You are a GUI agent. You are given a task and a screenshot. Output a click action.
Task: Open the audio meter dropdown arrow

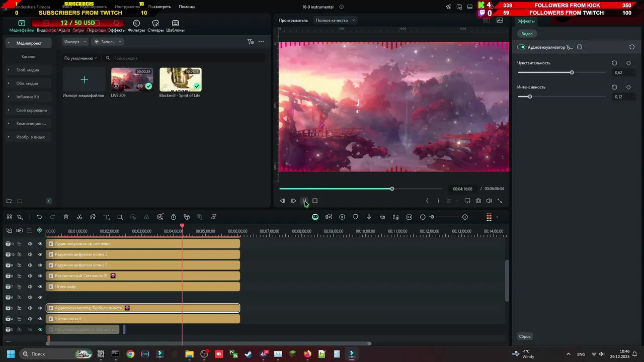(497, 217)
